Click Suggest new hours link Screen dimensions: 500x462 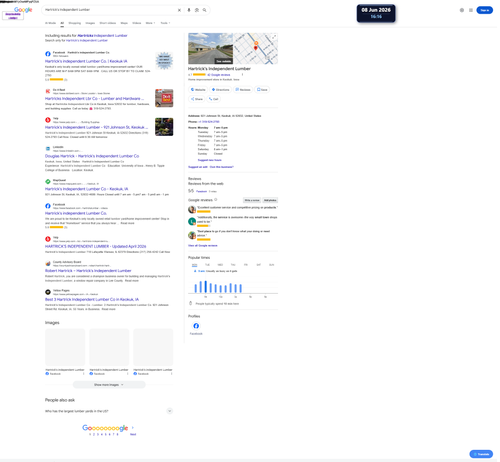210,160
